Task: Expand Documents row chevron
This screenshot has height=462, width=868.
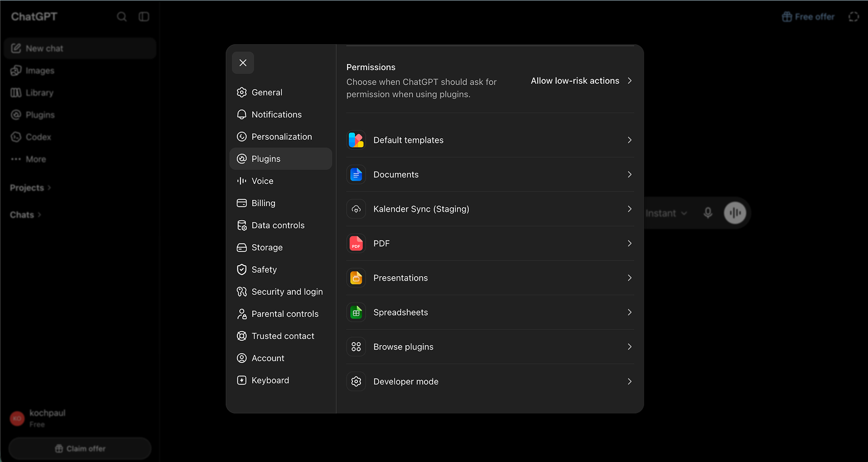Action: click(x=629, y=175)
